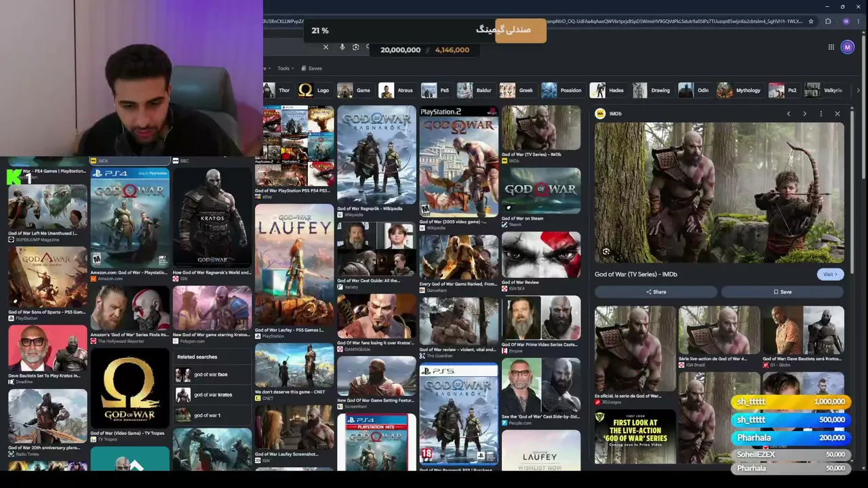Bookmark this page with the star icon
The image size is (868, 488).
pos(810,21)
